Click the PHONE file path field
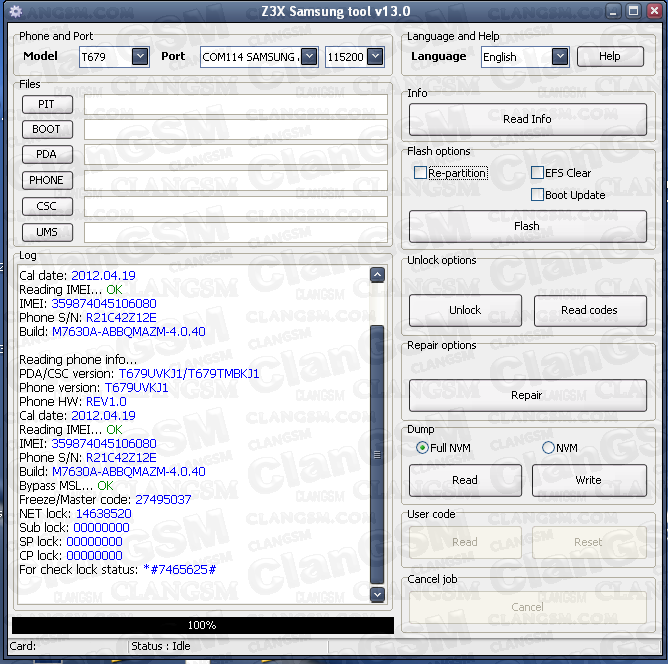 click(236, 181)
